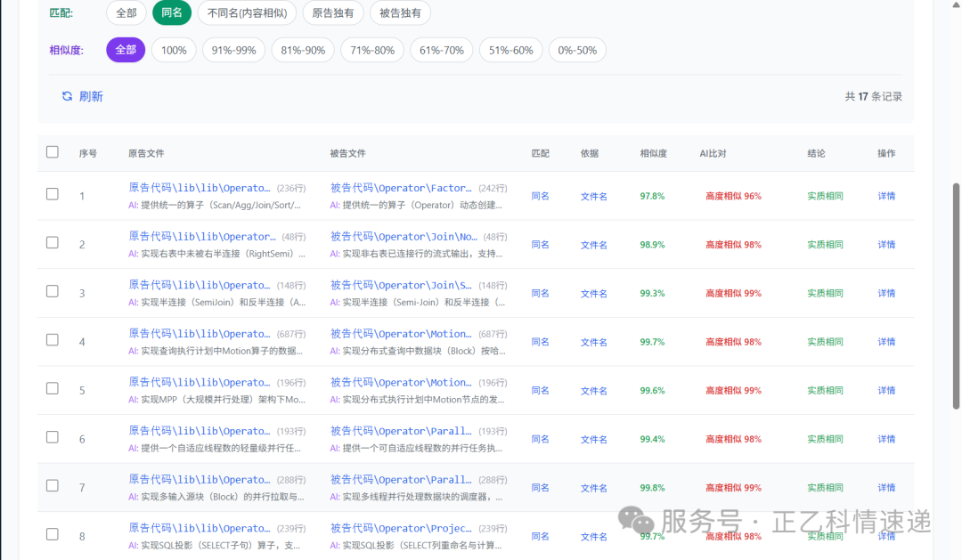Click the 刷新 refresh icon
This screenshot has height=560, width=962.
point(67,96)
